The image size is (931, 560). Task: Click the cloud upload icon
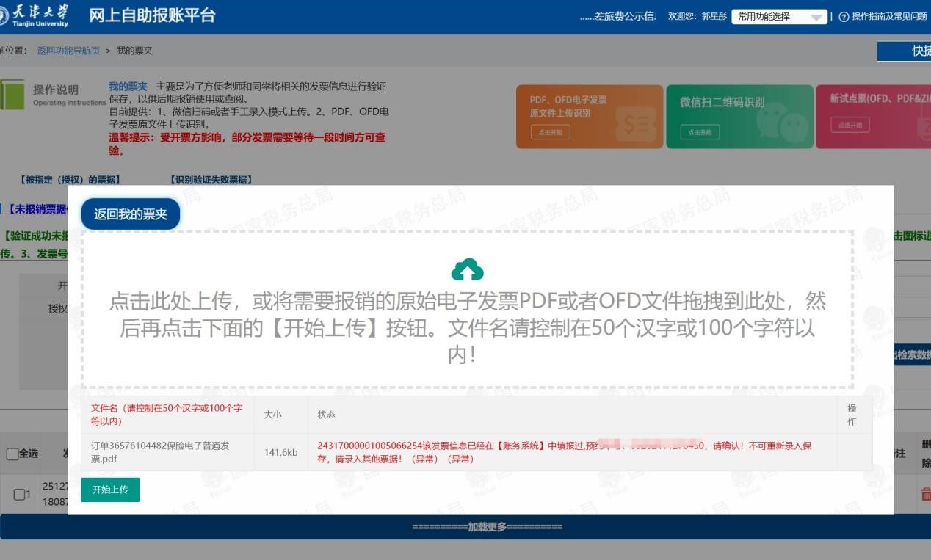point(467,270)
